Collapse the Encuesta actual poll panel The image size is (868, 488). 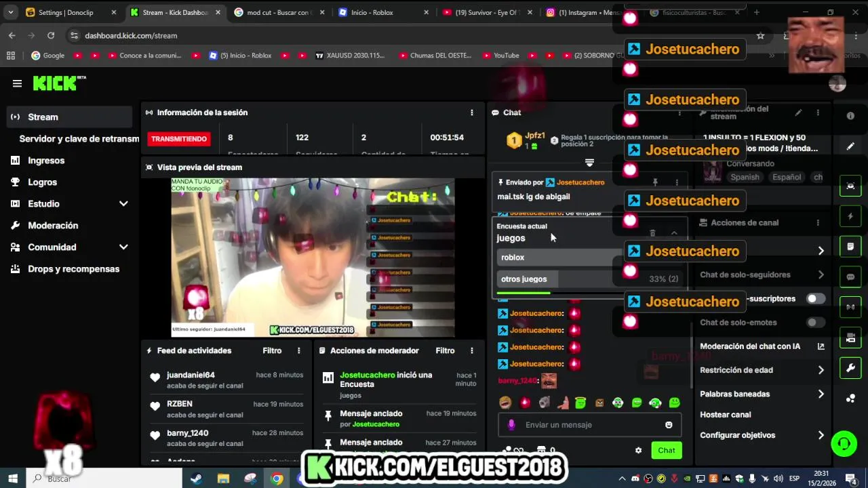click(x=674, y=232)
